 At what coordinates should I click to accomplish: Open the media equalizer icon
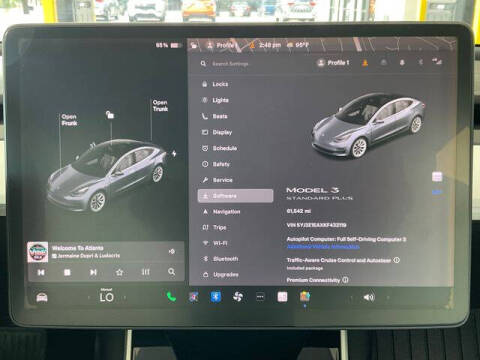(x=146, y=272)
